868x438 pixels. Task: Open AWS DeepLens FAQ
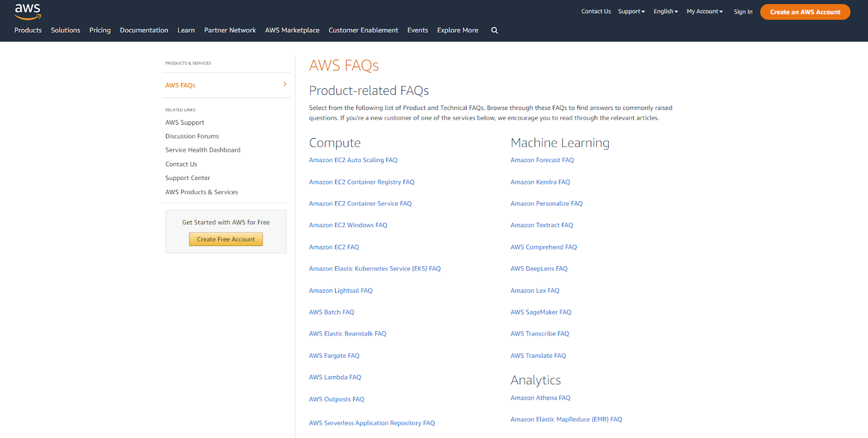pyautogui.click(x=539, y=269)
